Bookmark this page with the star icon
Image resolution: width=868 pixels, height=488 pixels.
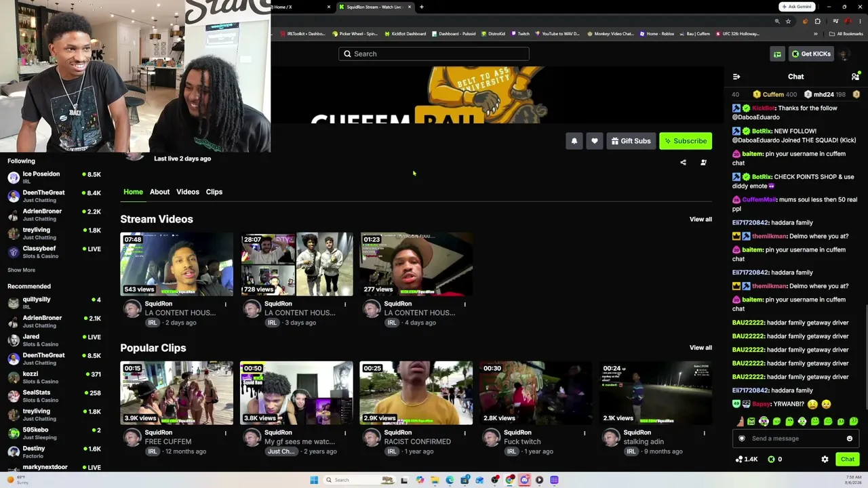[788, 21]
